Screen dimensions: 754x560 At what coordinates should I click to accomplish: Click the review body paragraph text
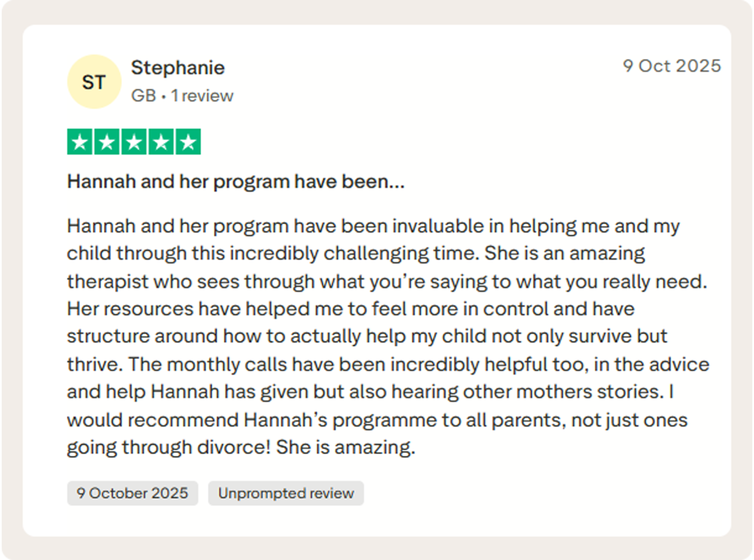click(388, 336)
